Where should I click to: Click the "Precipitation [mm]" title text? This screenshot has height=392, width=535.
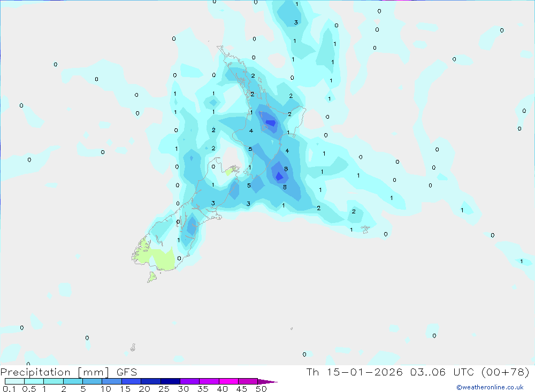pyautogui.click(x=55, y=372)
